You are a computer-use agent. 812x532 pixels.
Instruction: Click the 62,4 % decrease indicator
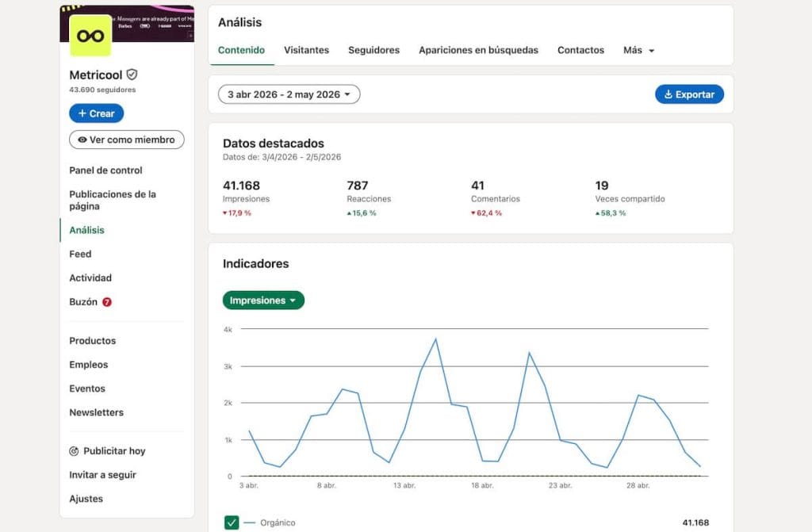pyautogui.click(x=486, y=213)
